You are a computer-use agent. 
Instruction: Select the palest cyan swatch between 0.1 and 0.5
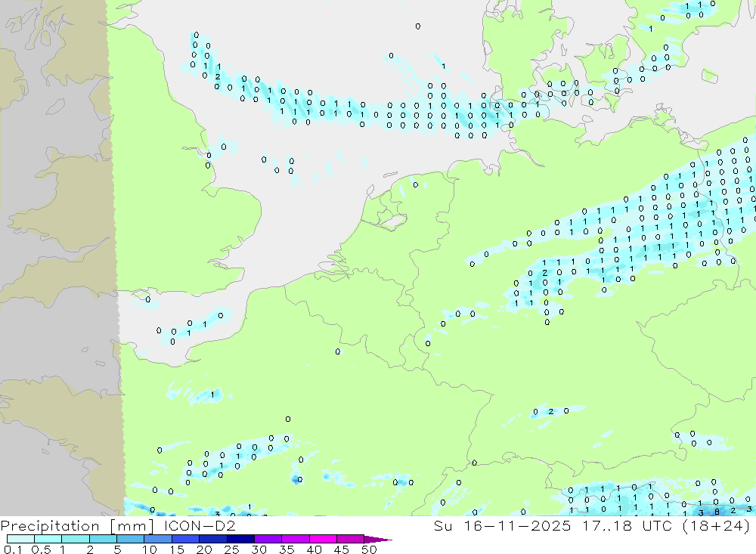coord(20,539)
